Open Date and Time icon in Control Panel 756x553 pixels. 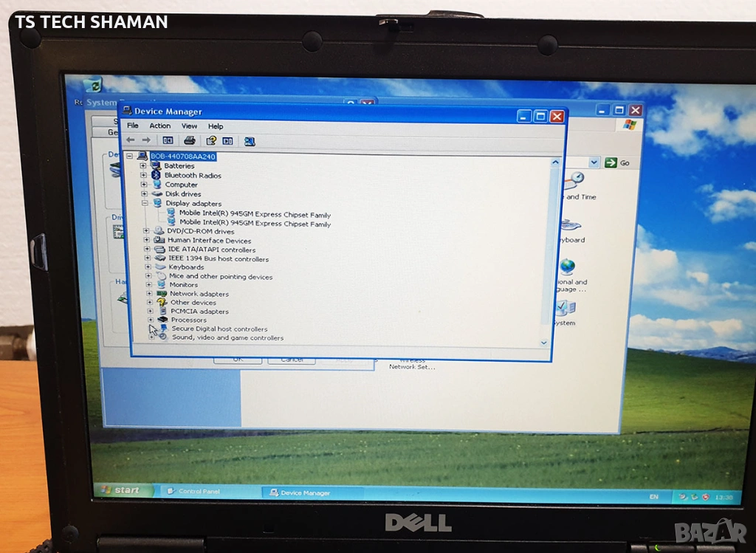(x=574, y=181)
